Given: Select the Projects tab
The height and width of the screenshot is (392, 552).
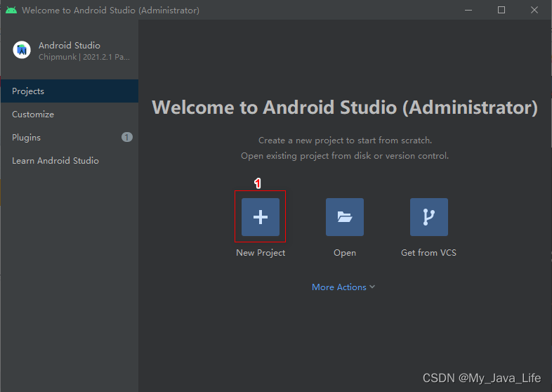Looking at the screenshot, I should (x=70, y=91).
